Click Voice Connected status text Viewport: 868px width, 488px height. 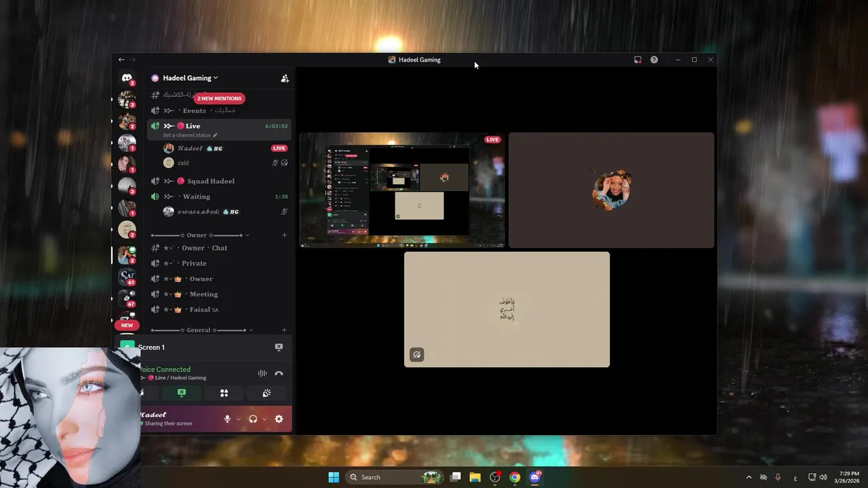coord(165,369)
